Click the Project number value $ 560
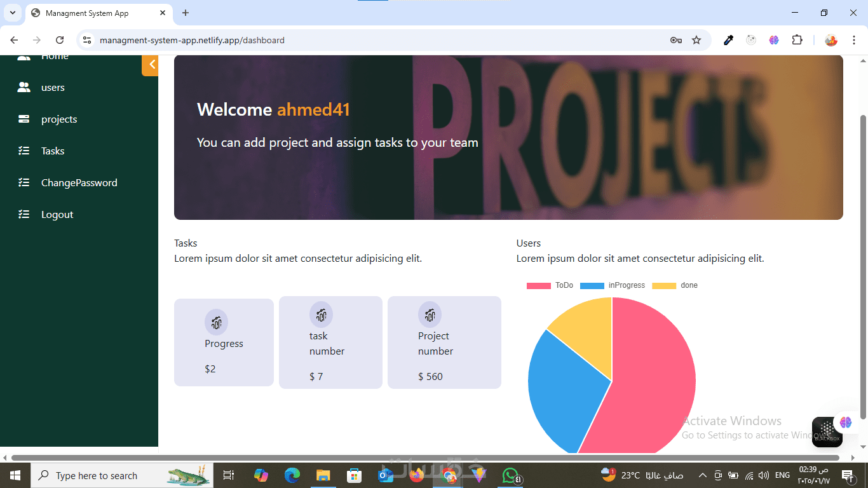The width and height of the screenshot is (868, 488). (x=430, y=377)
